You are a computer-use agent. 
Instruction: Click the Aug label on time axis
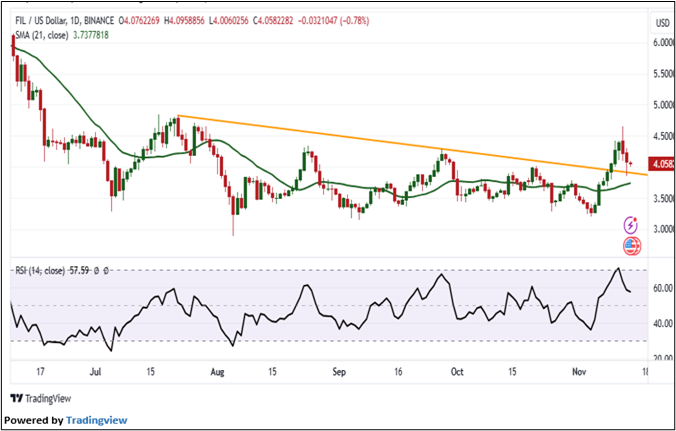click(x=217, y=372)
